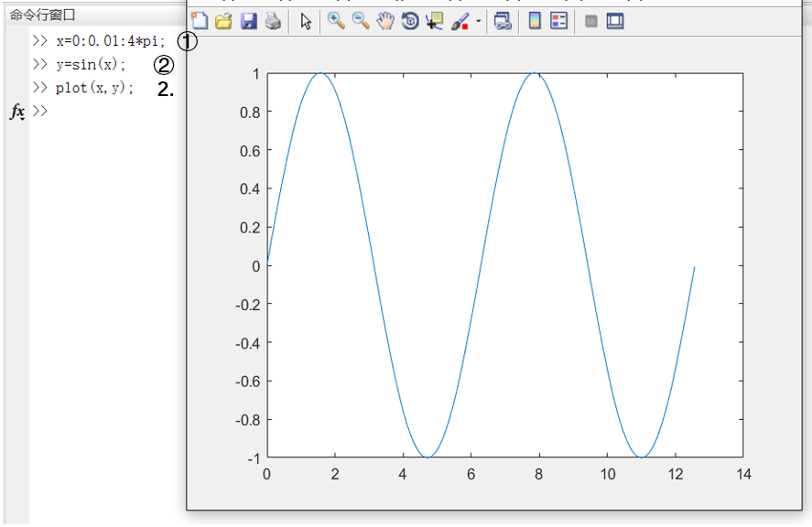The width and height of the screenshot is (812, 527).
Task: Insert a colorbar on the plot
Action: 535,21
